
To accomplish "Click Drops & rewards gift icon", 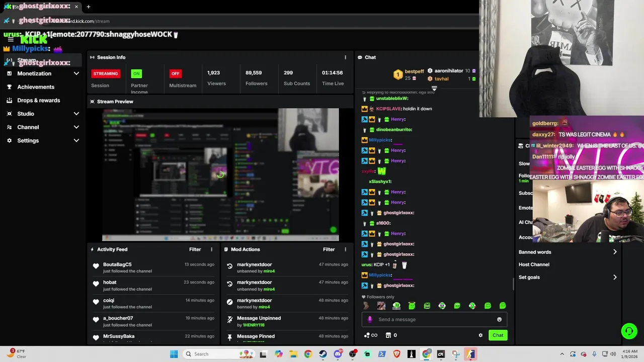I will click(9, 101).
